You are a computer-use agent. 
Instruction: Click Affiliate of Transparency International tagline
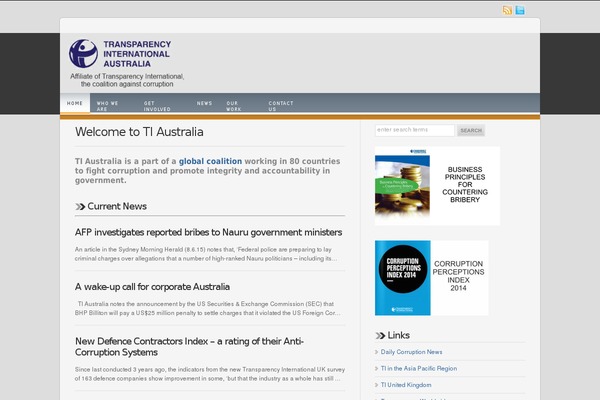point(127,80)
